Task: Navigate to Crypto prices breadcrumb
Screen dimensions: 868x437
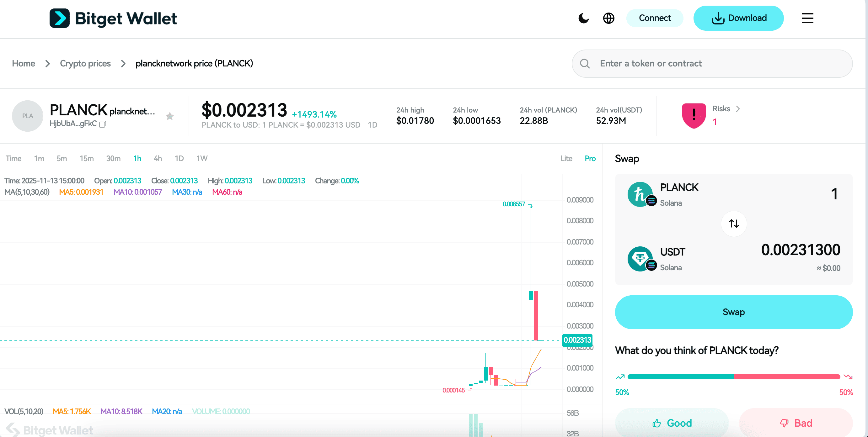Action: [85, 63]
